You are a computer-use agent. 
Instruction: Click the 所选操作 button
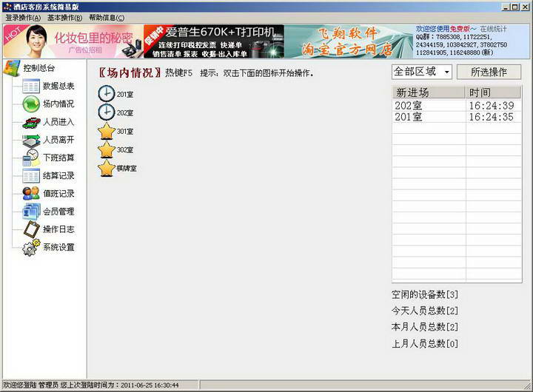489,72
